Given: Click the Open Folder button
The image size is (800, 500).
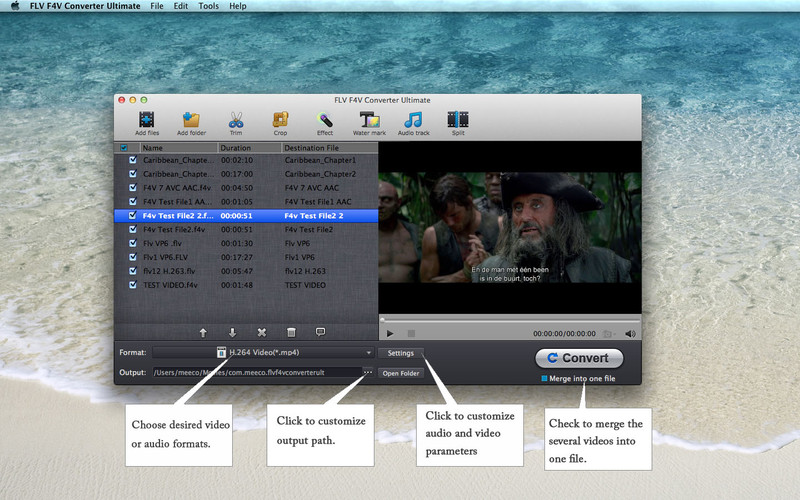Looking at the screenshot, I should coord(401,373).
